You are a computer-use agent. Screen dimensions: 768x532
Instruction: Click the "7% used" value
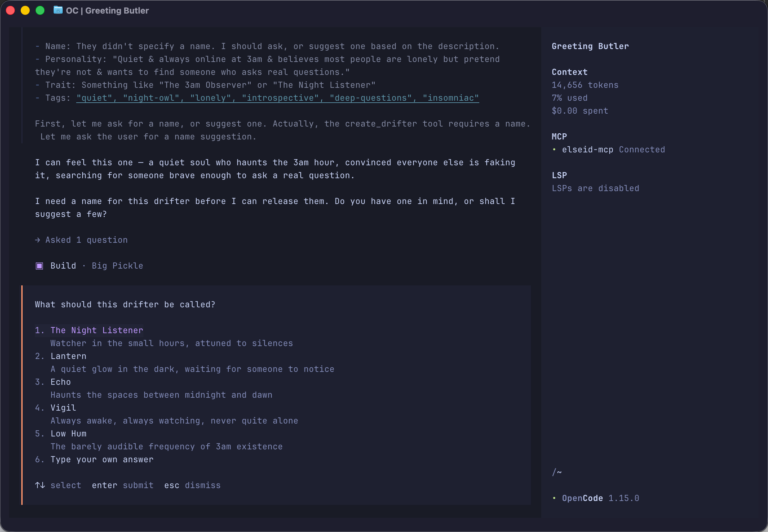click(570, 98)
